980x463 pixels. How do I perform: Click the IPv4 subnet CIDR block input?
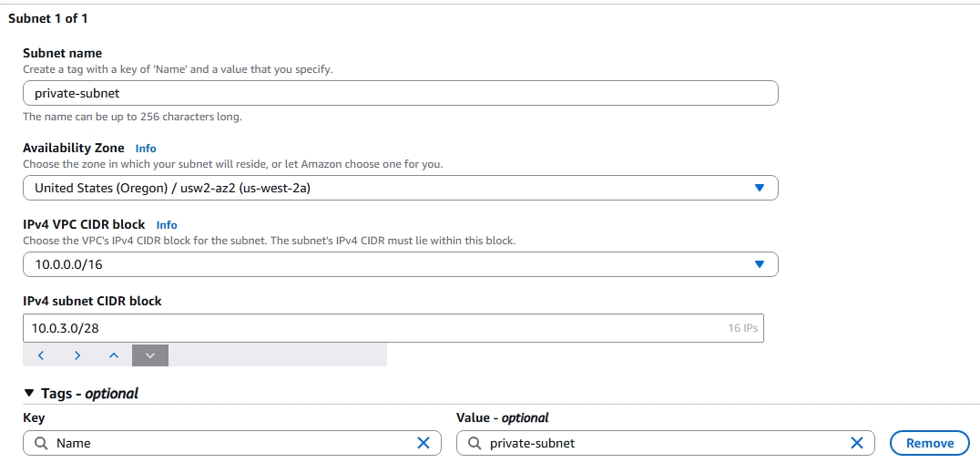point(364,328)
